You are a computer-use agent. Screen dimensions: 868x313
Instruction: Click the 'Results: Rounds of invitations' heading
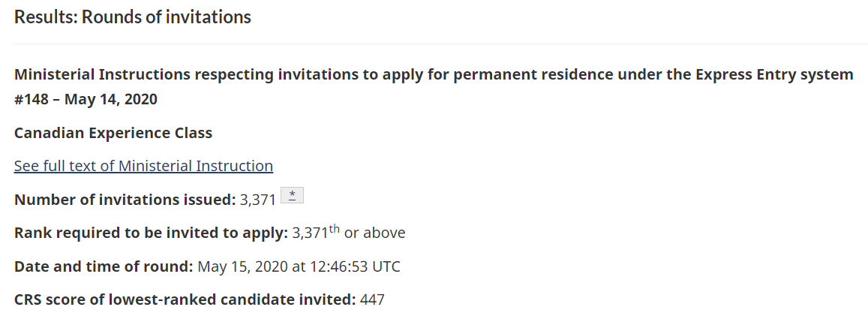click(x=133, y=17)
